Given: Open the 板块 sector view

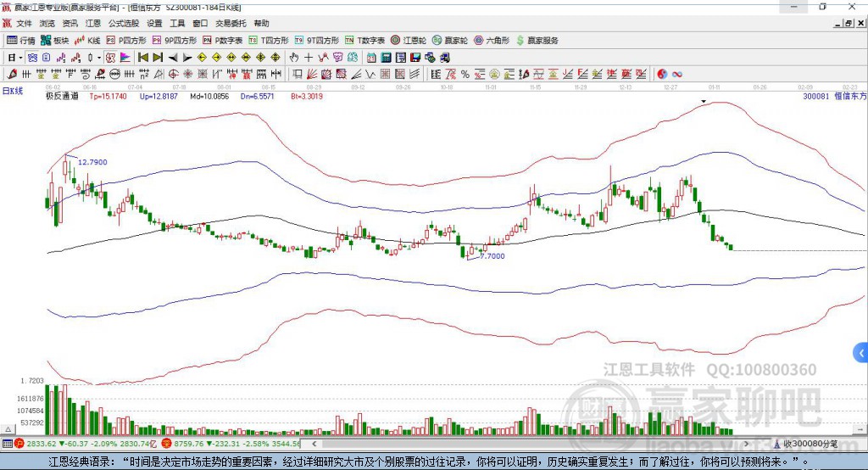Looking at the screenshot, I should click(x=54, y=41).
